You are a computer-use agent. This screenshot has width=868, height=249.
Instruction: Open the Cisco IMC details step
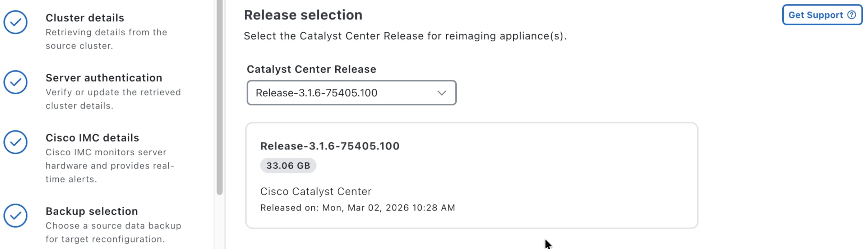[x=92, y=138]
